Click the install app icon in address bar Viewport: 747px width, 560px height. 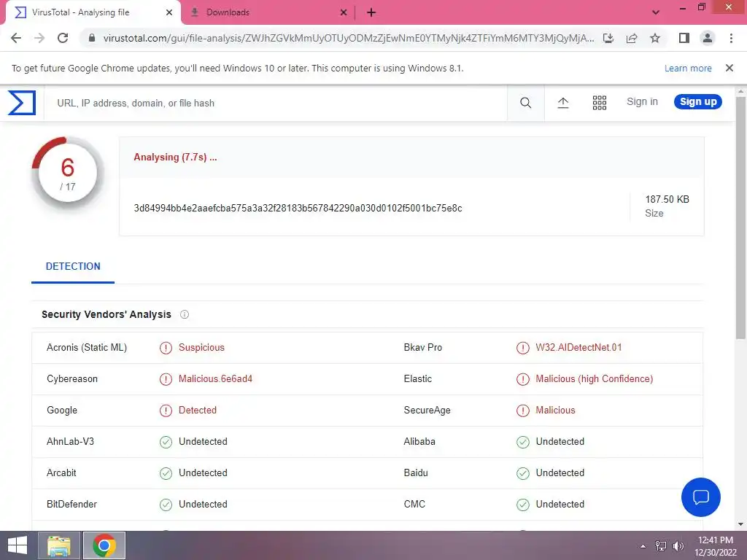pos(608,38)
